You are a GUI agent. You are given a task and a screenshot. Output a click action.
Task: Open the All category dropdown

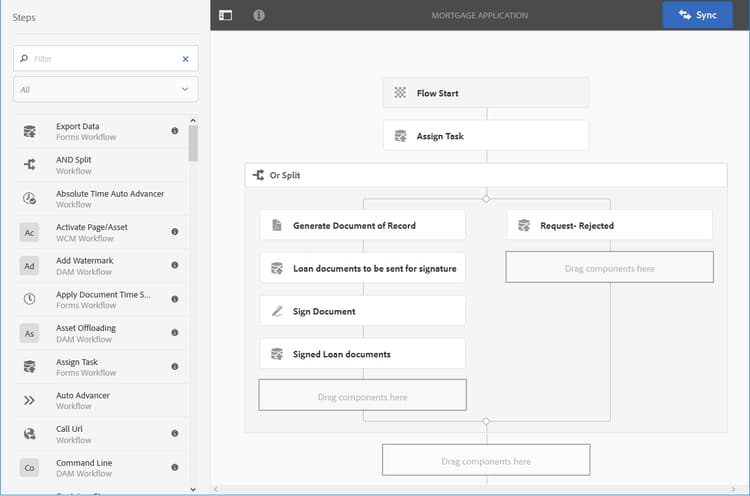(106, 89)
